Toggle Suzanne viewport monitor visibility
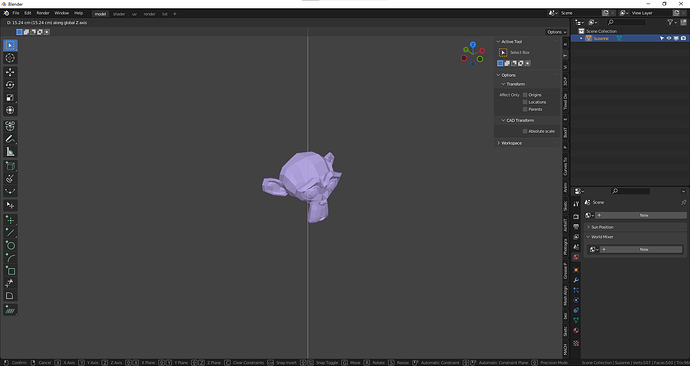690x366 pixels. click(676, 38)
